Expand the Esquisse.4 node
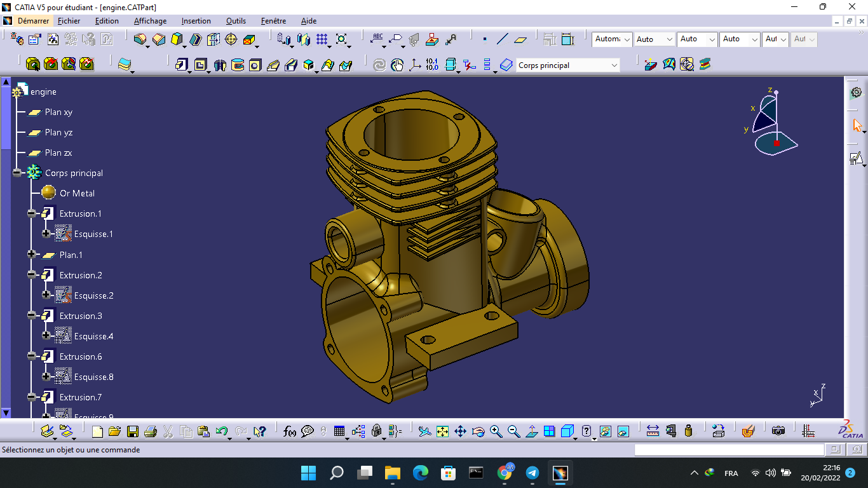Viewport: 868px width, 488px height. tap(46, 336)
